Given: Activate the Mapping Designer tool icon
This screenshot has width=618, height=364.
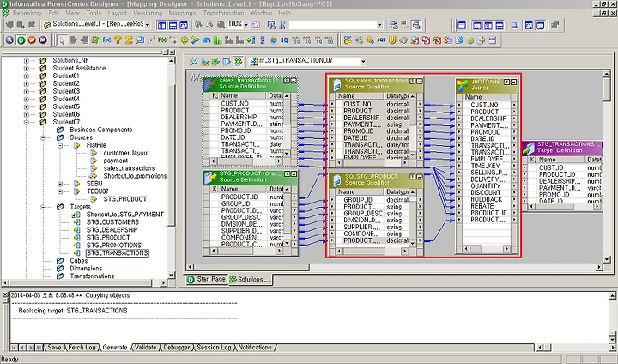Looking at the screenshot, I should (238, 62).
